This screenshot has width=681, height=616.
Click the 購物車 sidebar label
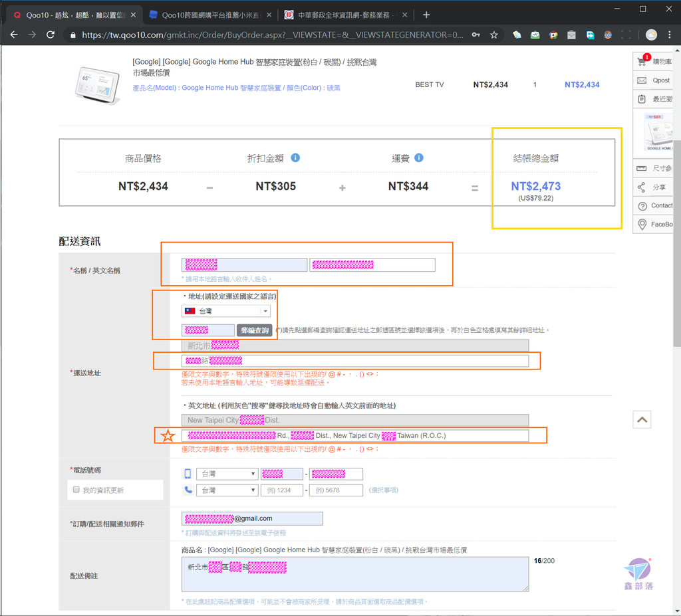pos(662,61)
